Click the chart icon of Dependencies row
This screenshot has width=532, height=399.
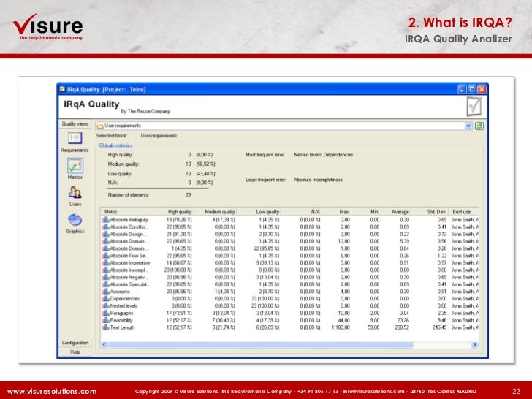[x=106, y=299]
